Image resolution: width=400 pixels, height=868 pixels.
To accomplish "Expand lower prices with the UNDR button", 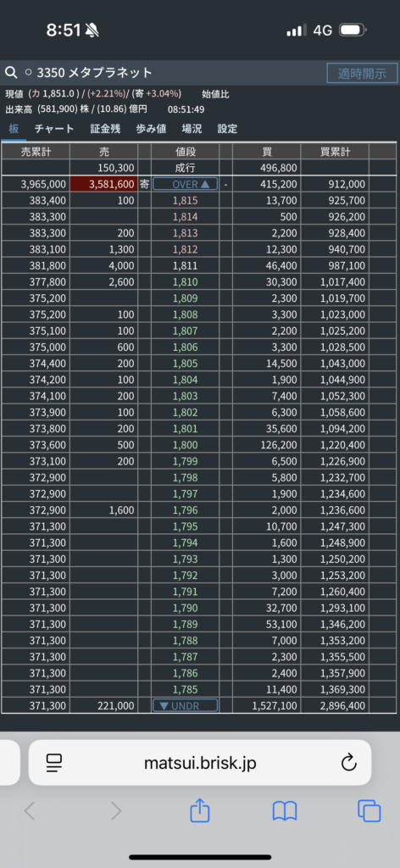I will coord(186,706).
